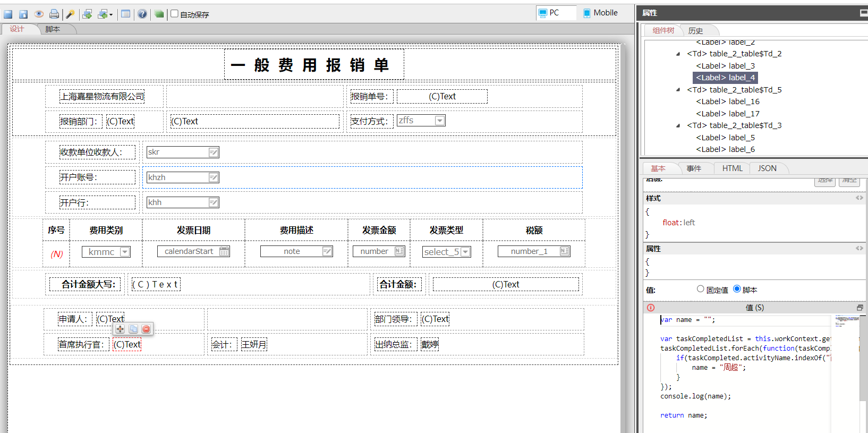Open the blue help question mark
Viewport: 868px width, 433px height.
click(x=142, y=14)
